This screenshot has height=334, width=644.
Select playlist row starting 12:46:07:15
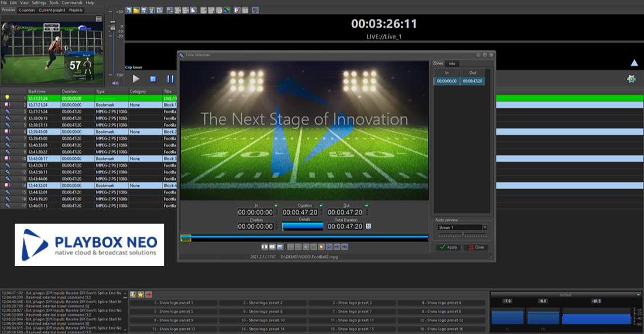(x=88, y=206)
